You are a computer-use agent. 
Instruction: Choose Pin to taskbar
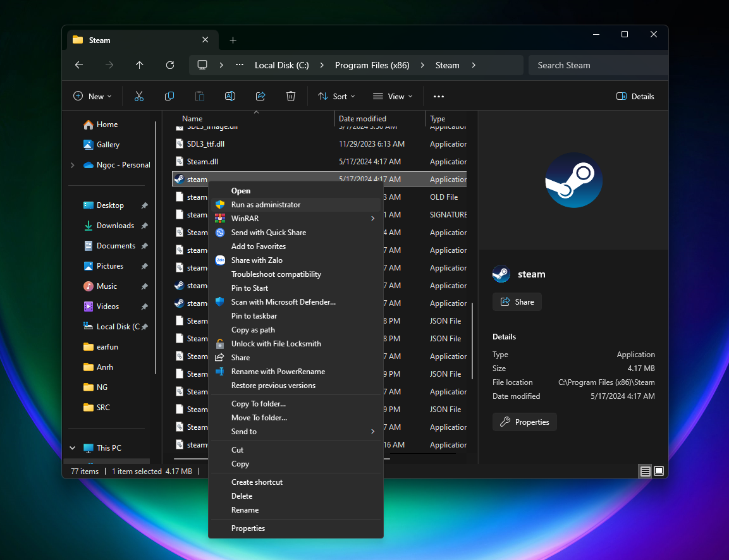(296, 316)
